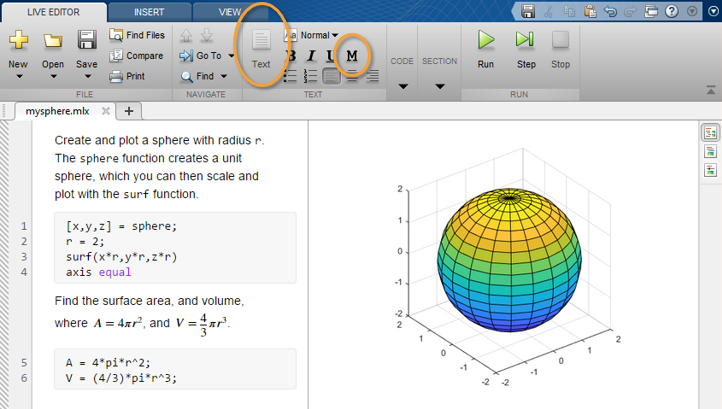The height and width of the screenshot is (409, 722).
Task: Insert a Text section with Text icon
Action: point(261,47)
